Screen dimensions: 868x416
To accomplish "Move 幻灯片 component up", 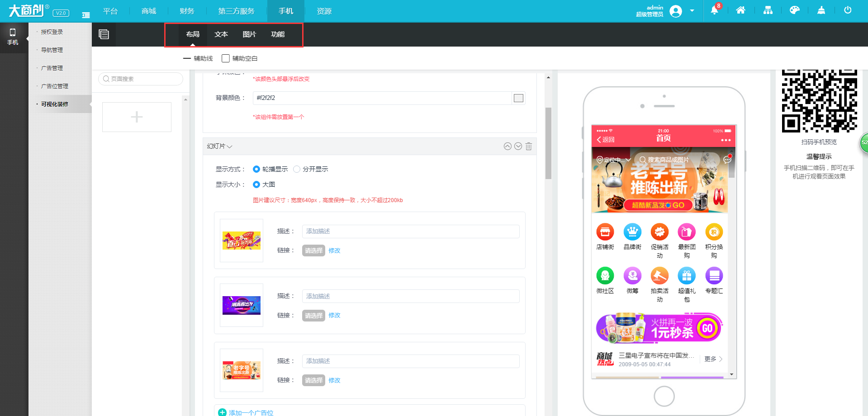I will pyautogui.click(x=508, y=146).
